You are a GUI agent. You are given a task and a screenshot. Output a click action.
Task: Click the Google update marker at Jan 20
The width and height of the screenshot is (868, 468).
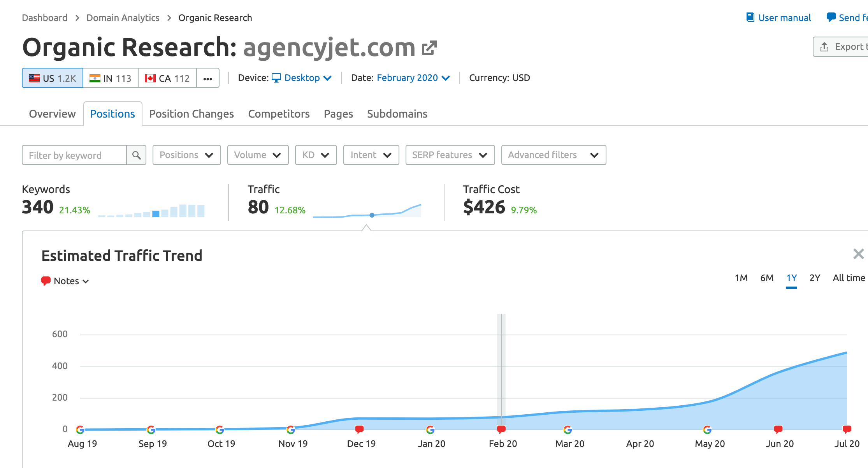pos(430,430)
